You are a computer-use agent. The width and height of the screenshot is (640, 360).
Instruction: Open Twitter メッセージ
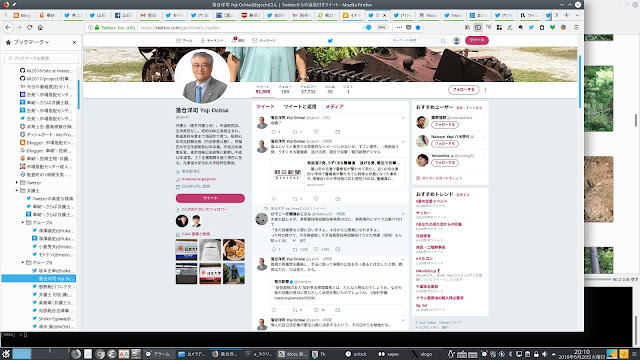point(264,40)
